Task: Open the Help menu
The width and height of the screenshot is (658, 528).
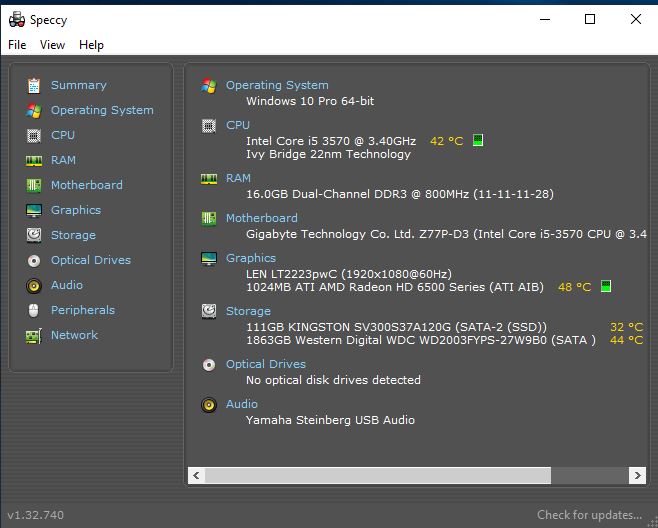Action: 91,44
